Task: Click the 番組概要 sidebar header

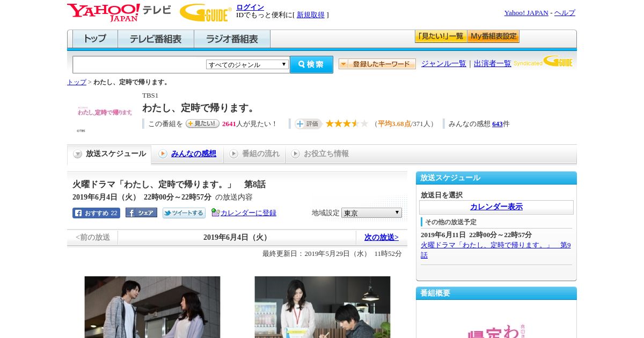Action: coord(496,293)
